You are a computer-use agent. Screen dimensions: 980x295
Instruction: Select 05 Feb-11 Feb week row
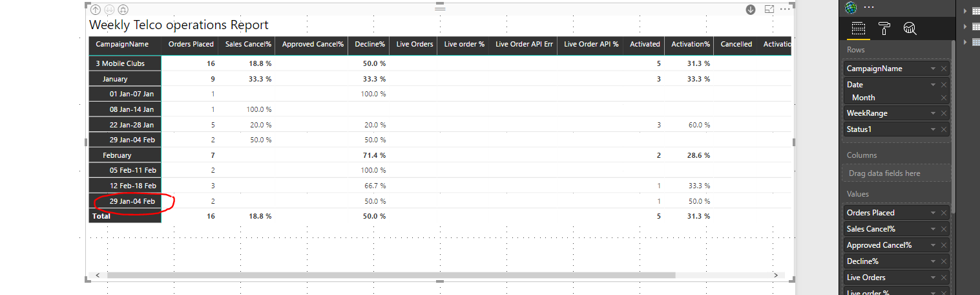(125, 171)
